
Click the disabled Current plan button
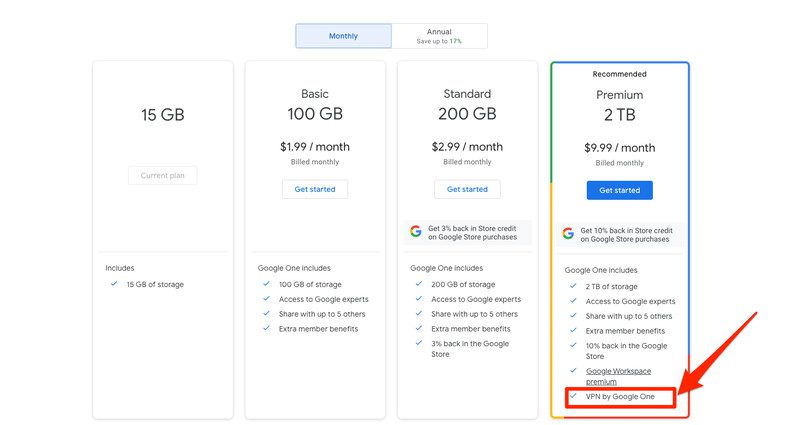tap(163, 176)
